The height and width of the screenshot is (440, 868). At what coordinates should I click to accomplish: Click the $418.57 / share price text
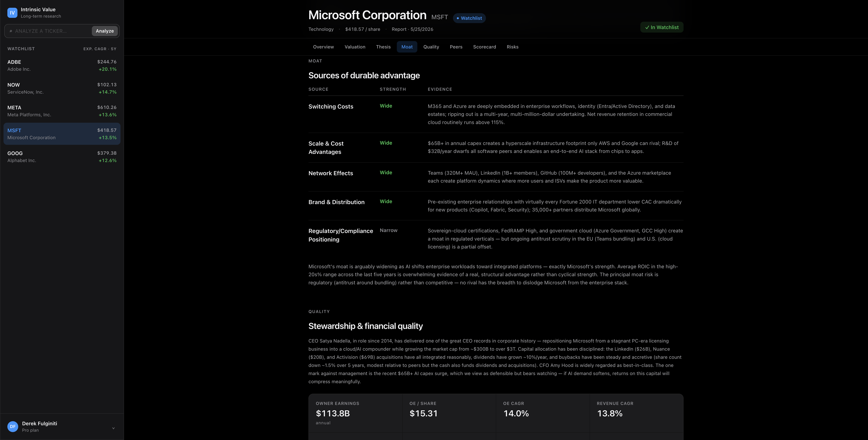click(x=363, y=29)
